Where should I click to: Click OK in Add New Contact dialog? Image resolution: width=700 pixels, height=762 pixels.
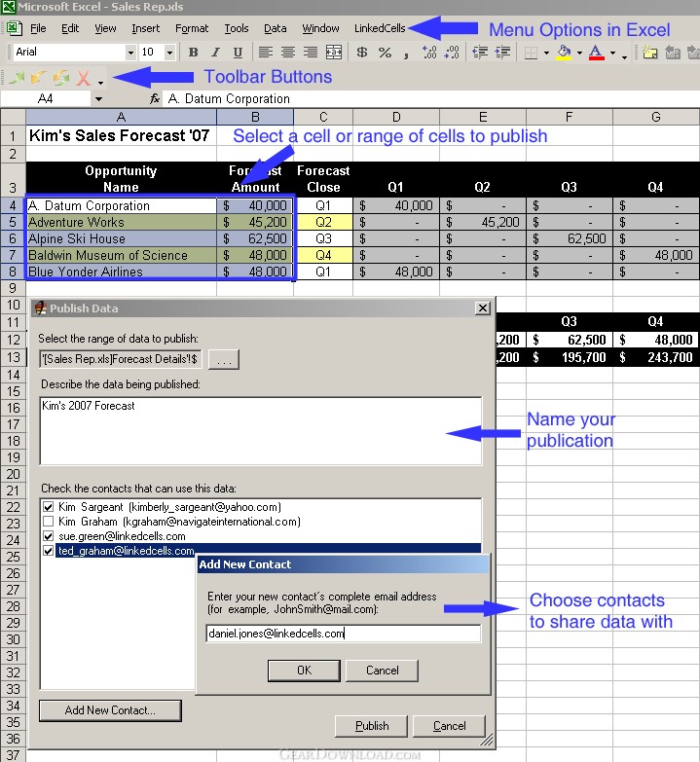coord(304,671)
